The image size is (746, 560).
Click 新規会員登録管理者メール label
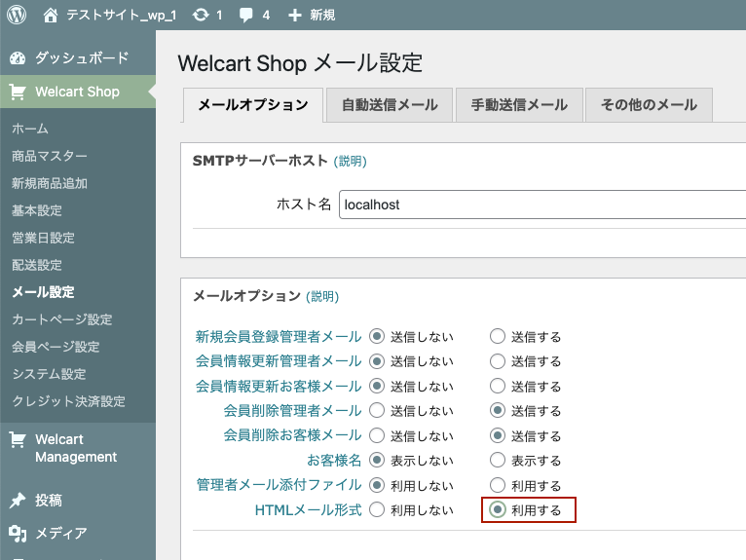click(279, 337)
